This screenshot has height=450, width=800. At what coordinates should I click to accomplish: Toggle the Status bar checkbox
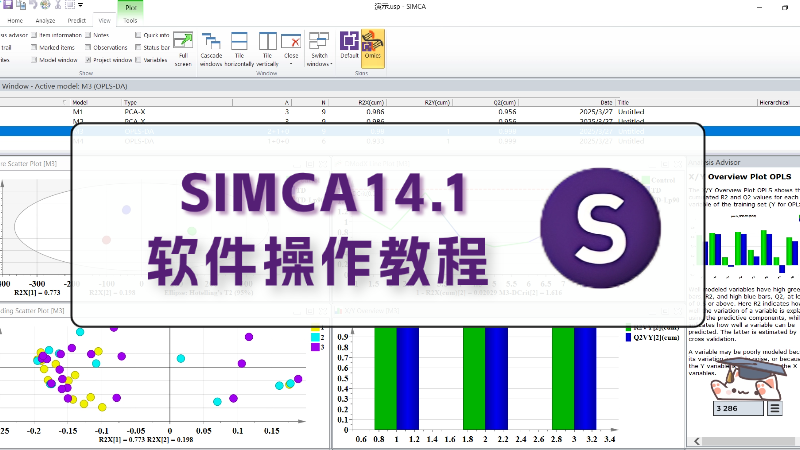[x=138, y=47]
